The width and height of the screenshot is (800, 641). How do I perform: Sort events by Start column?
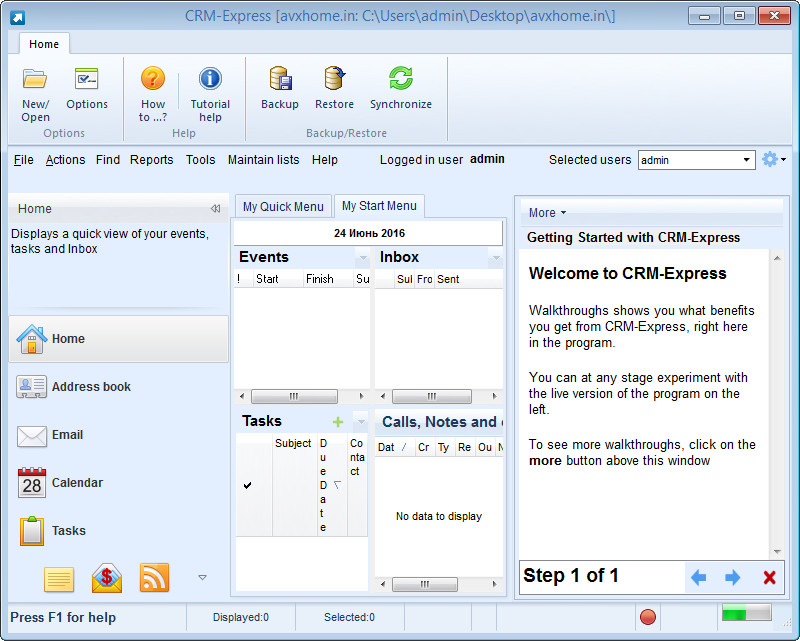(x=278, y=279)
